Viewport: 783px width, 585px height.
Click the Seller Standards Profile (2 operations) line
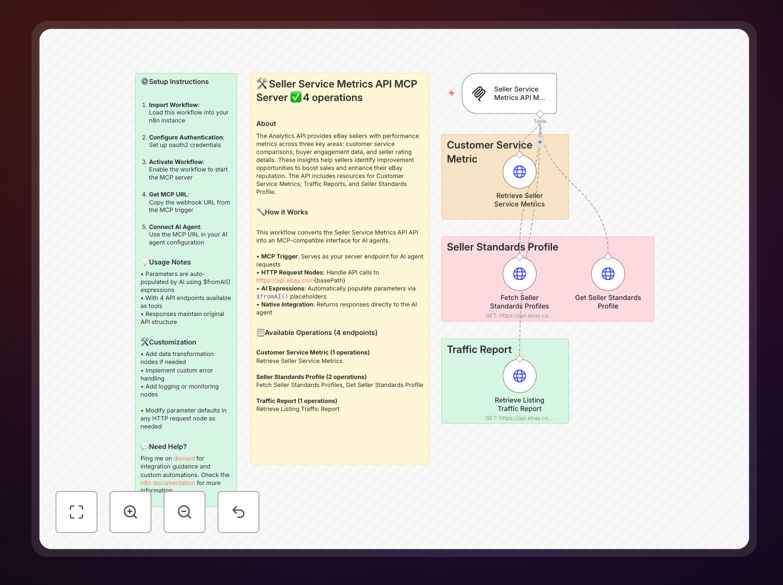(x=311, y=377)
